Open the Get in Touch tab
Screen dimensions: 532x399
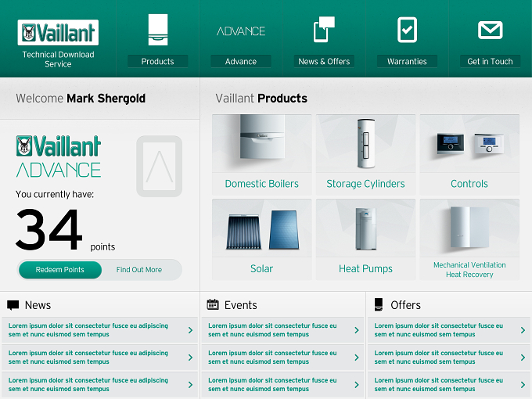[490, 61]
